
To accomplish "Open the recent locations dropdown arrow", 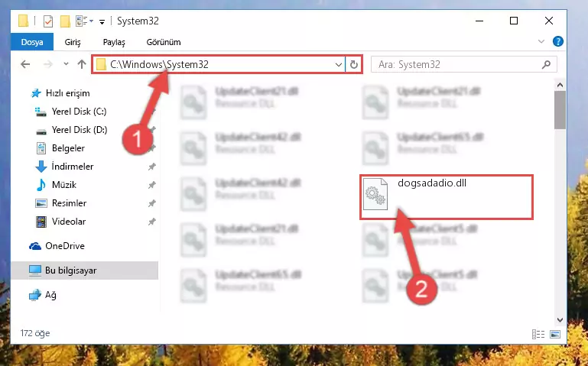I will 66,64.
